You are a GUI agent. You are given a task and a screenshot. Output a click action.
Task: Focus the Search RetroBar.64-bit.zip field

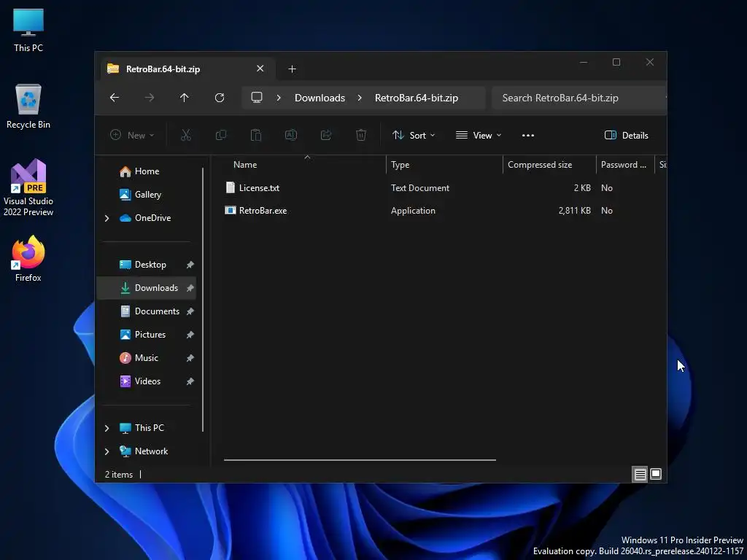[x=578, y=98]
